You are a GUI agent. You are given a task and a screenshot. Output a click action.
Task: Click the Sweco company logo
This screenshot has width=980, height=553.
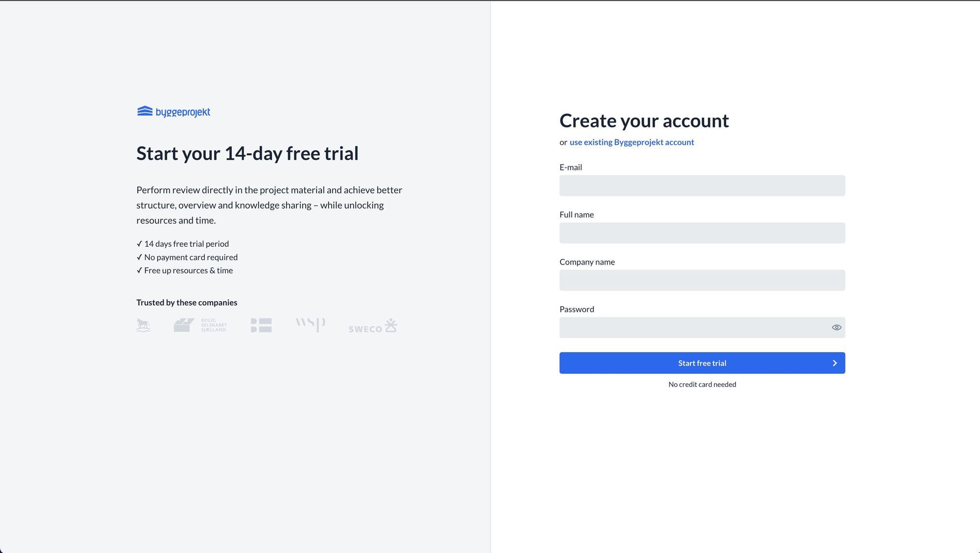(x=372, y=326)
